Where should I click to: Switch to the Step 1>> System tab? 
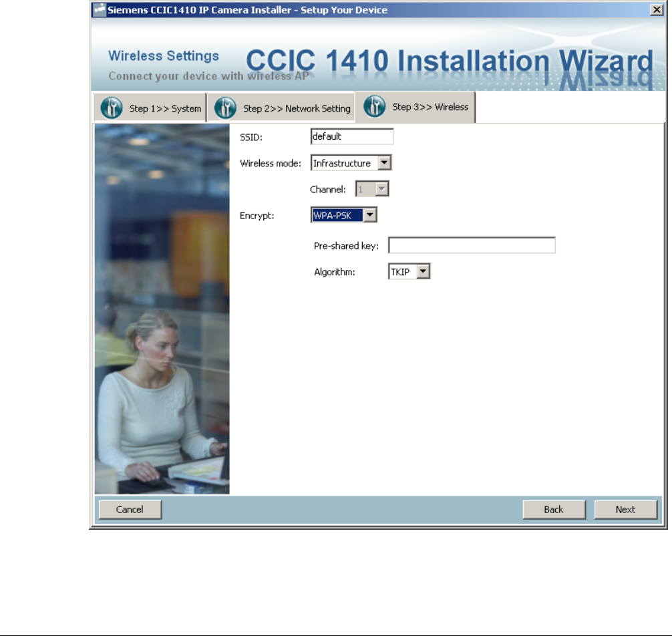(150, 108)
